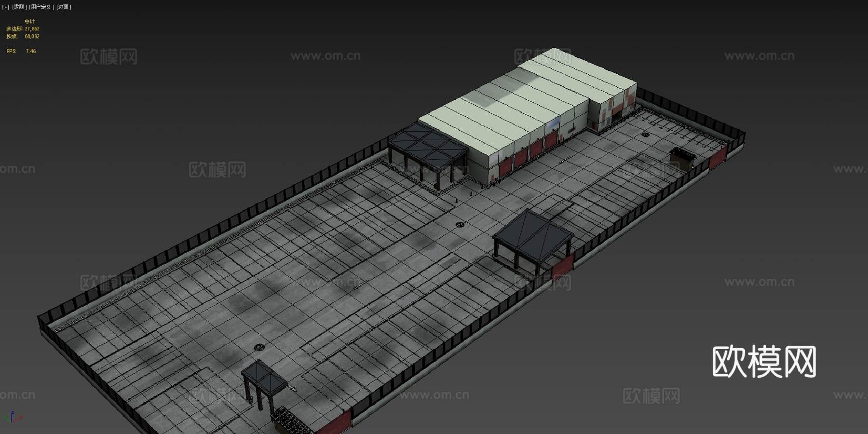Click the XYZ axis gizmo
This screenshot has height=434, width=868.
click(x=12, y=418)
